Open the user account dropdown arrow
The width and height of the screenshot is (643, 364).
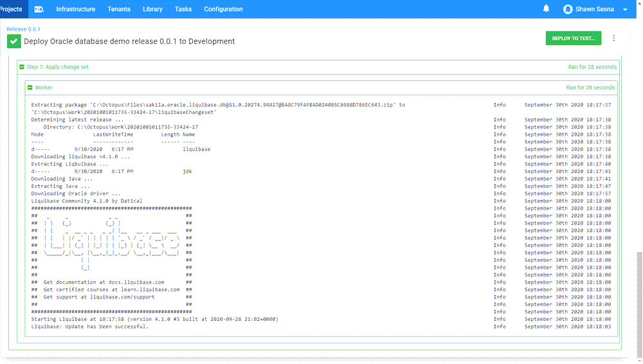pos(625,10)
